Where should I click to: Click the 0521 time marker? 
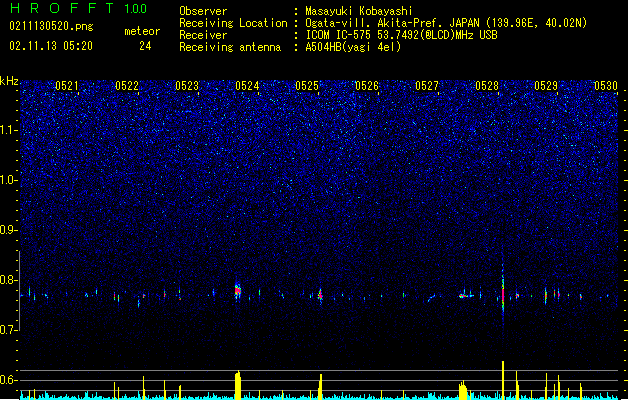point(67,86)
